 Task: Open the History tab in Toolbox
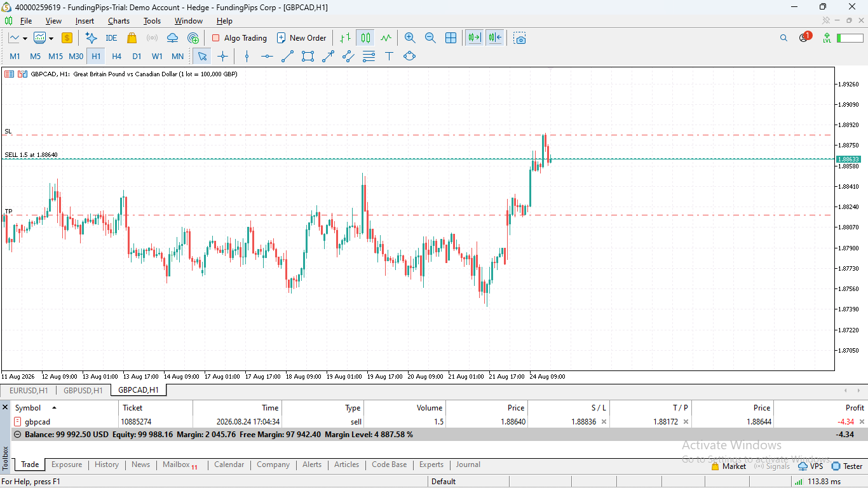click(x=107, y=464)
